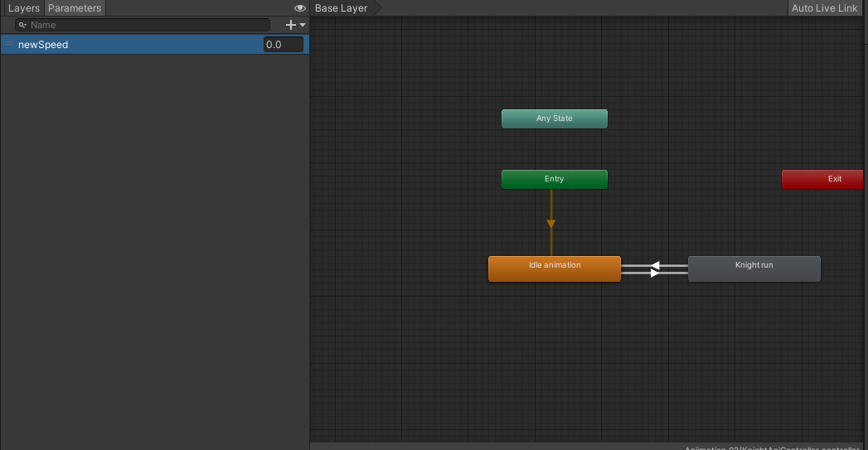The height and width of the screenshot is (450, 868).
Task: Switch to the Parameters tab
Action: 75,8
